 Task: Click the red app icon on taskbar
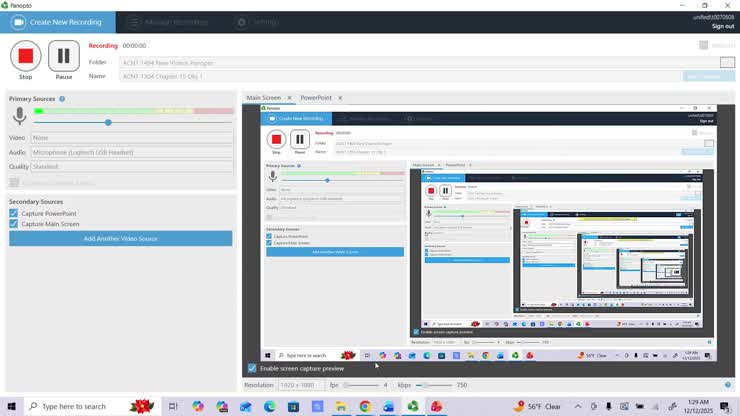(x=437, y=407)
